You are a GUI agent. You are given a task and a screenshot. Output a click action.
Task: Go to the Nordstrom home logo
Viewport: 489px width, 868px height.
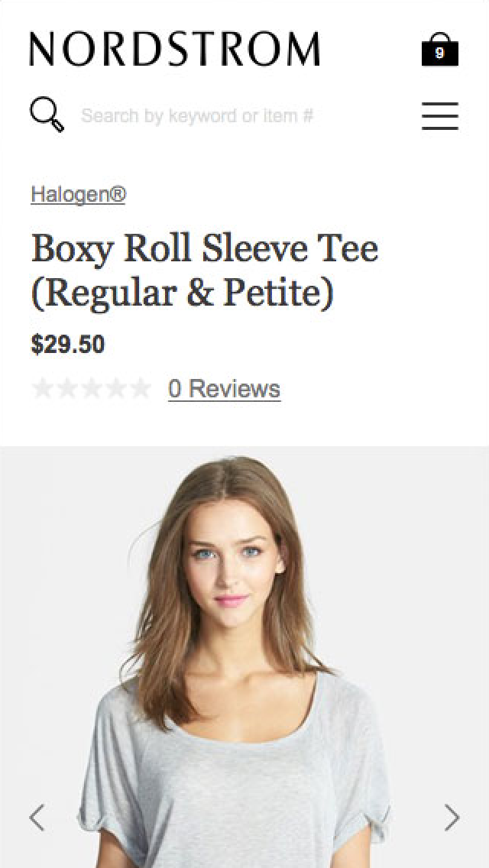(x=174, y=50)
